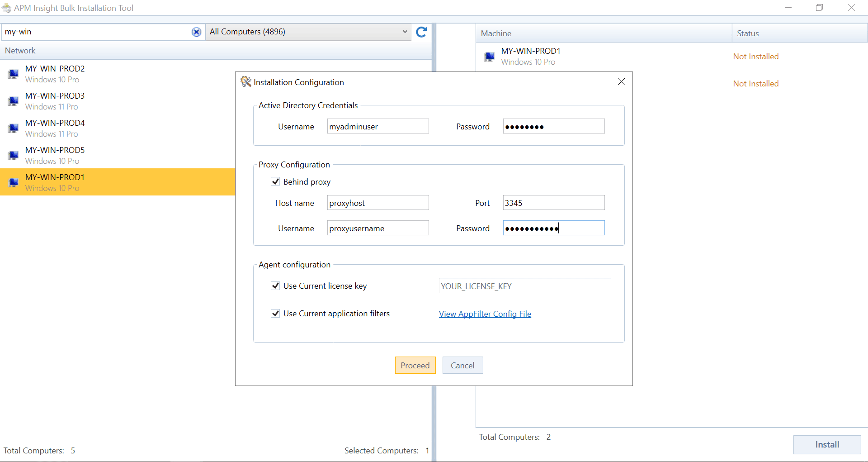Click the Proceed button
The height and width of the screenshot is (462, 868).
tap(415, 365)
